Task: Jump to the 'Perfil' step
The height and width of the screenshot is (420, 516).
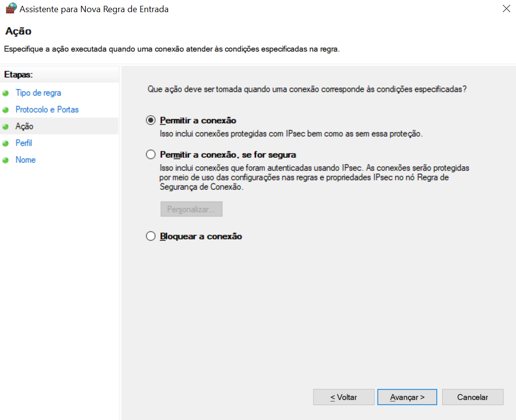Action: click(x=24, y=143)
